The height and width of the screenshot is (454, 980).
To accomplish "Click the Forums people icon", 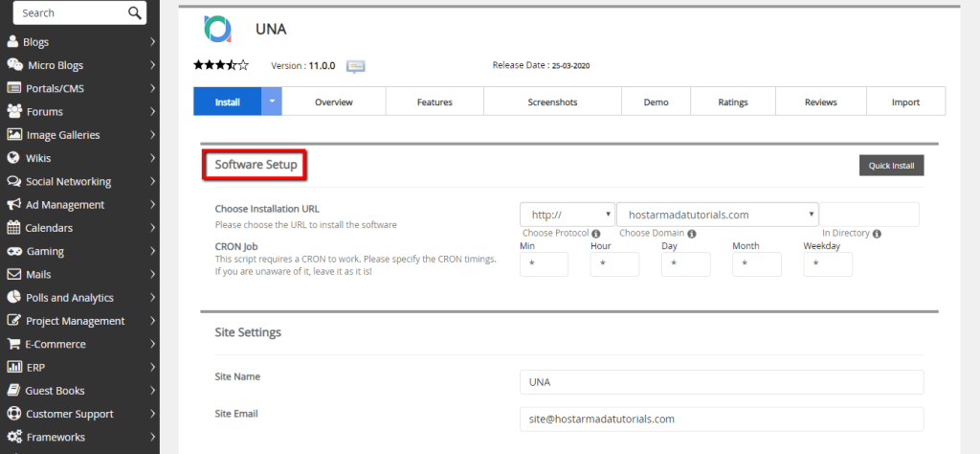I will (14, 111).
